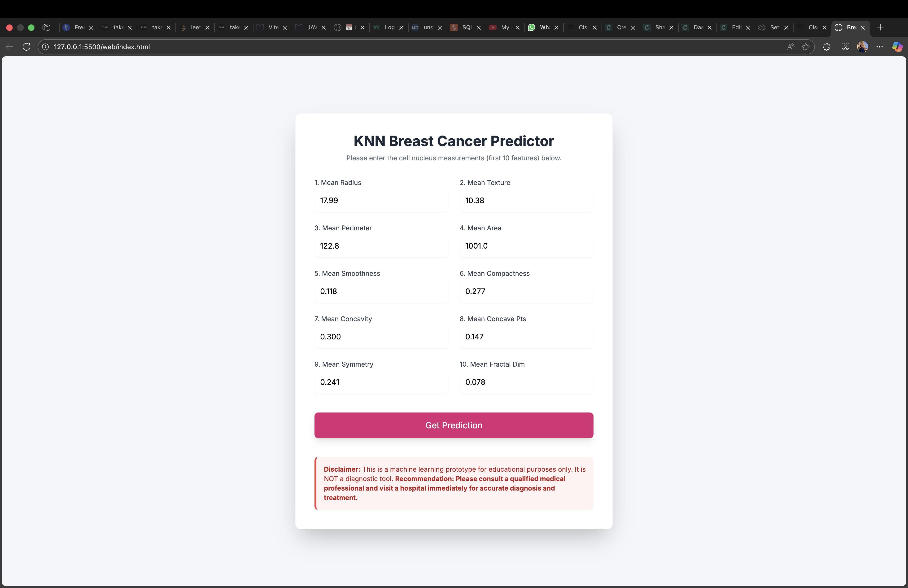Click the address bar URL
The height and width of the screenshot is (588, 908).
coord(102,47)
